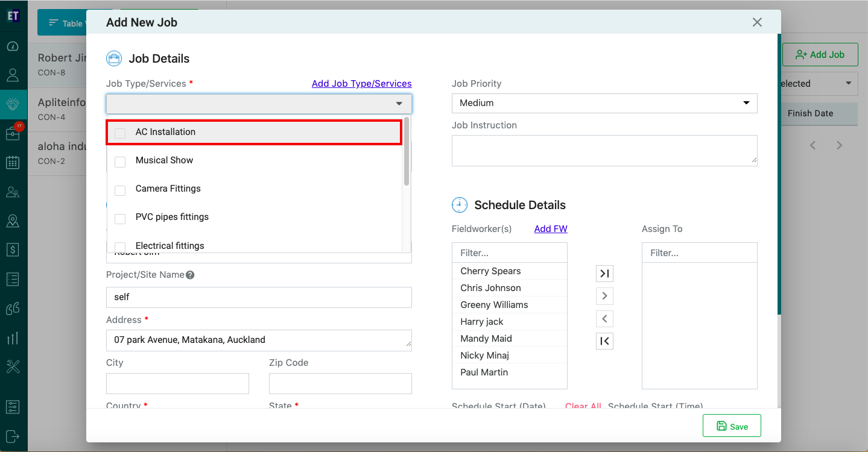Check the AC Installation option
868x452 pixels.
120,133
